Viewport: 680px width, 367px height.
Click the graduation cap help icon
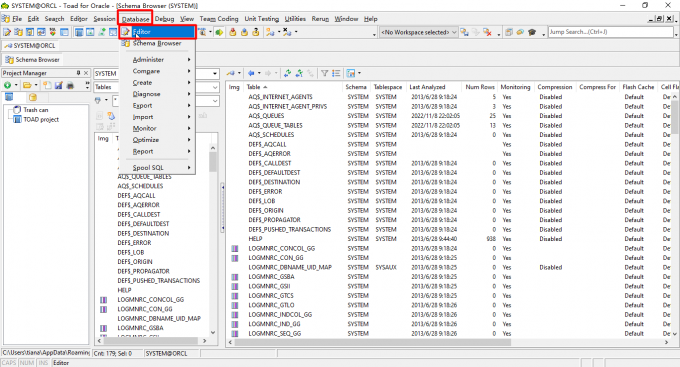click(x=532, y=32)
